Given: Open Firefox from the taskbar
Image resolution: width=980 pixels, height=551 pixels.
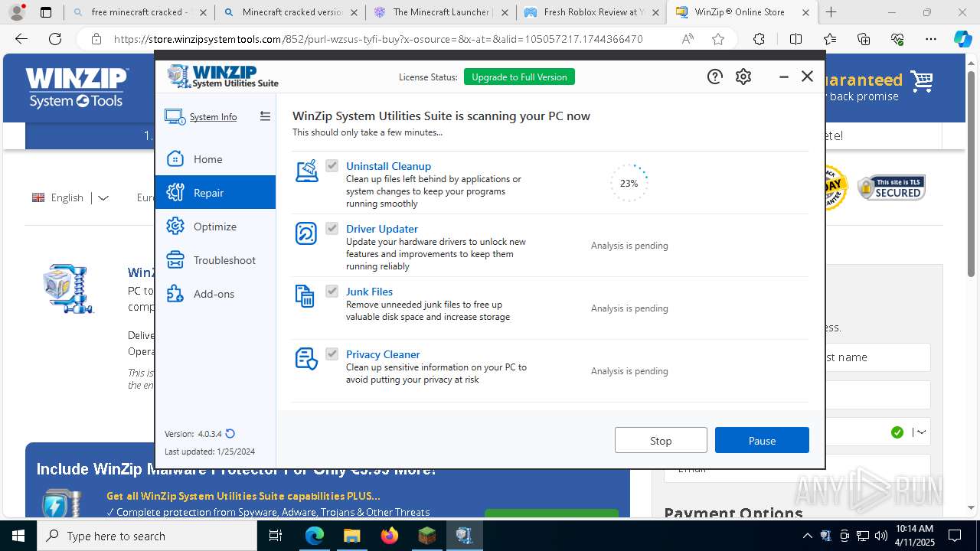Looking at the screenshot, I should pyautogui.click(x=390, y=536).
